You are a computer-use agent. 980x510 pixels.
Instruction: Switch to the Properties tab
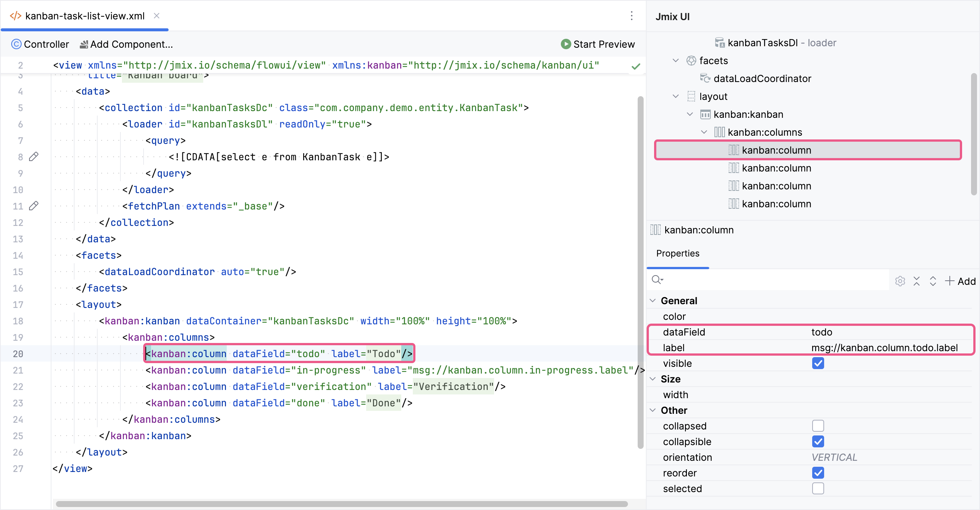coord(678,253)
